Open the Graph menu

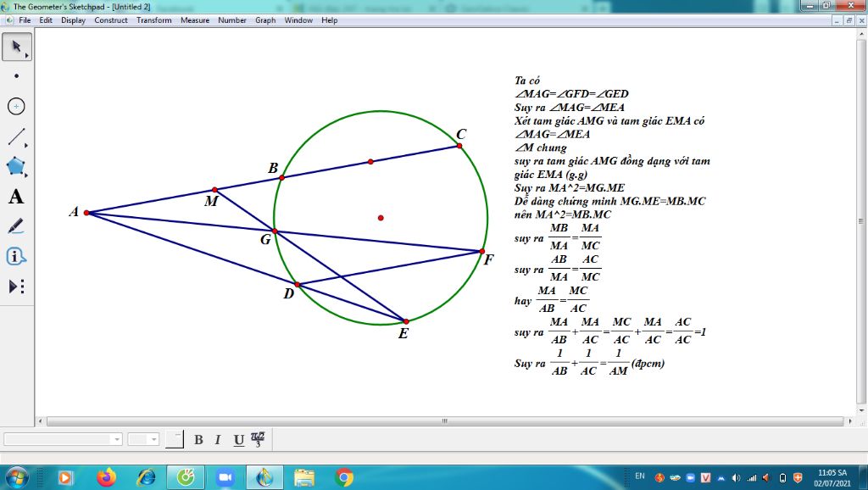click(265, 20)
